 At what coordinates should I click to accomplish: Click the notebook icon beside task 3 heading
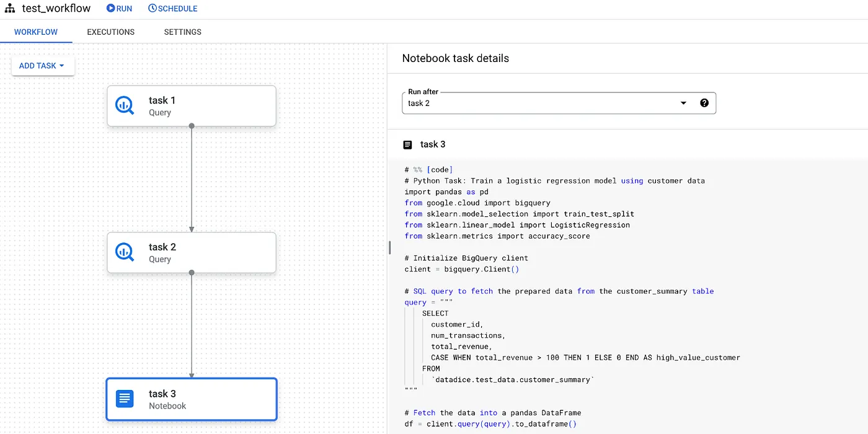point(407,144)
